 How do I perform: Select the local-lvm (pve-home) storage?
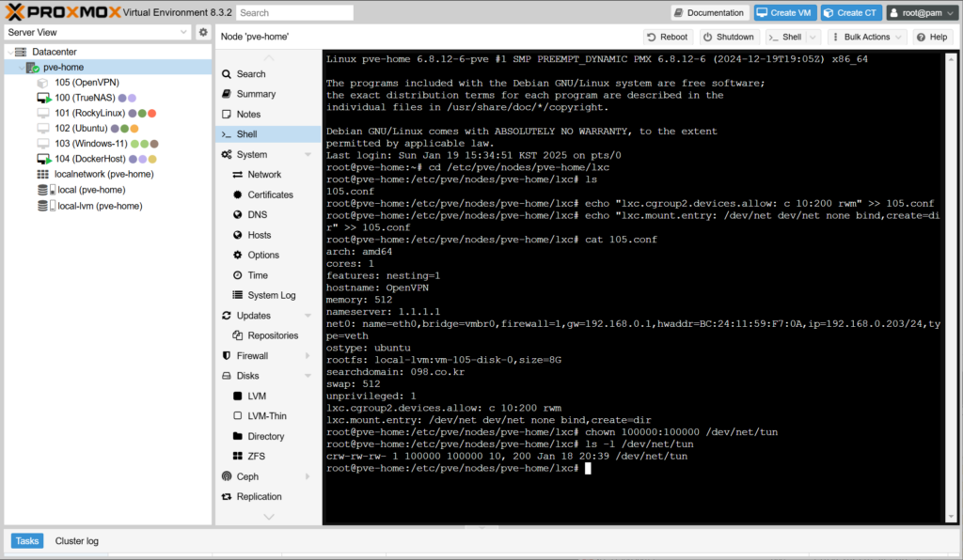(x=100, y=206)
